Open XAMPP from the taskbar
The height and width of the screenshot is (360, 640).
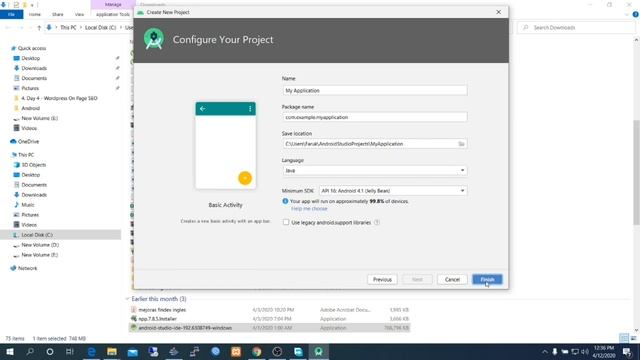tap(236, 351)
